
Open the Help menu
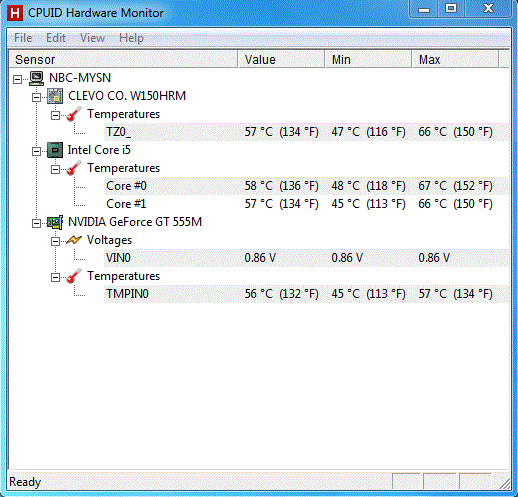[x=131, y=38]
